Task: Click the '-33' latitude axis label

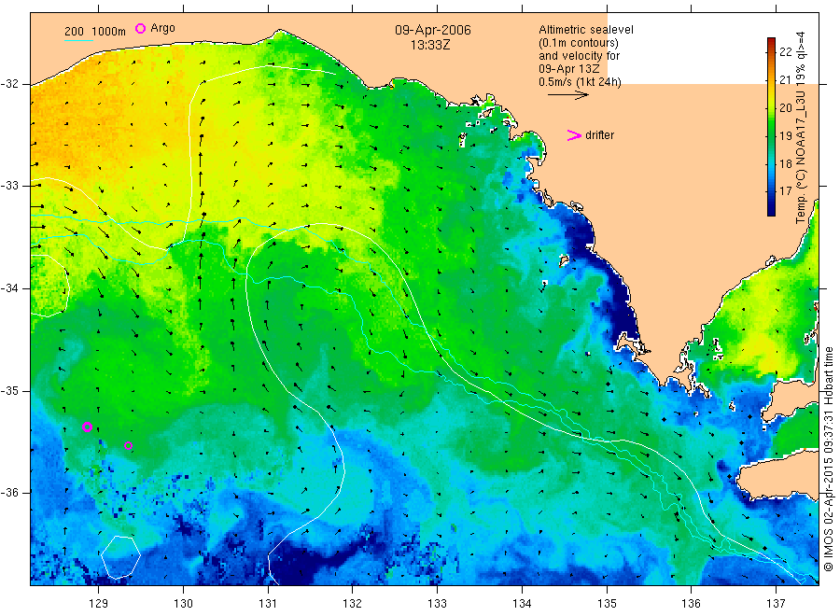Action: click(9, 186)
